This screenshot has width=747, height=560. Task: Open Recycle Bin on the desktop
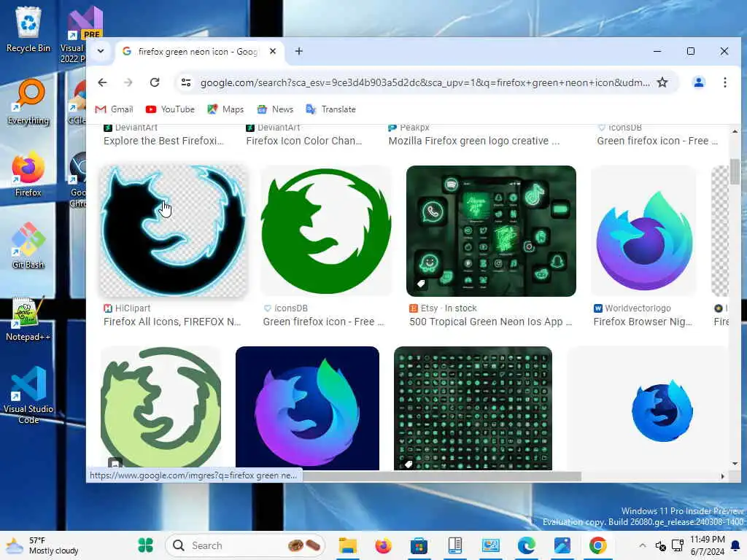point(28,29)
